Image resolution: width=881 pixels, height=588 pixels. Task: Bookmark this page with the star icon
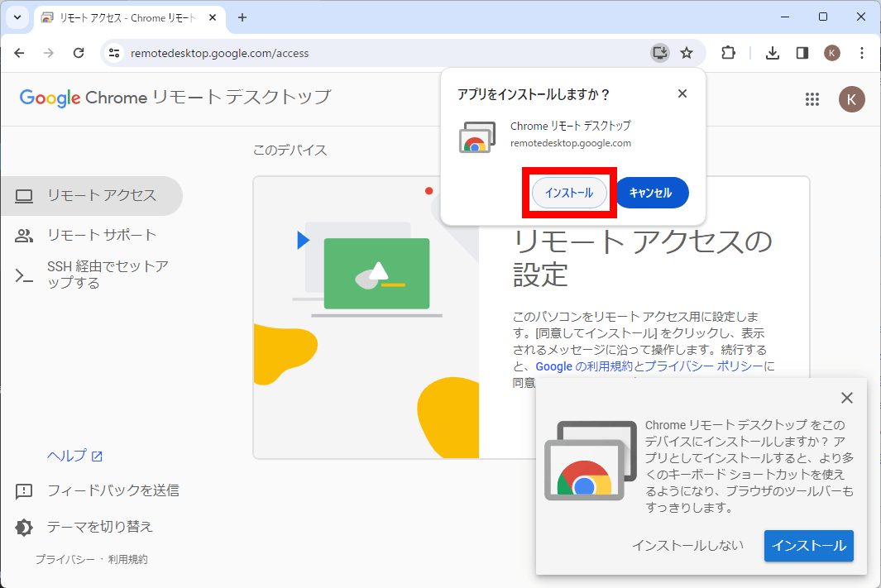687,52
